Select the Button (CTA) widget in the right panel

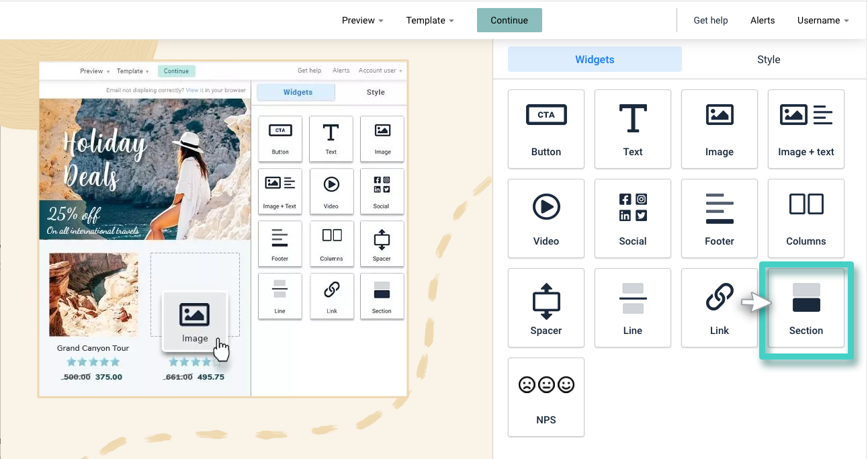coord(546,129)
